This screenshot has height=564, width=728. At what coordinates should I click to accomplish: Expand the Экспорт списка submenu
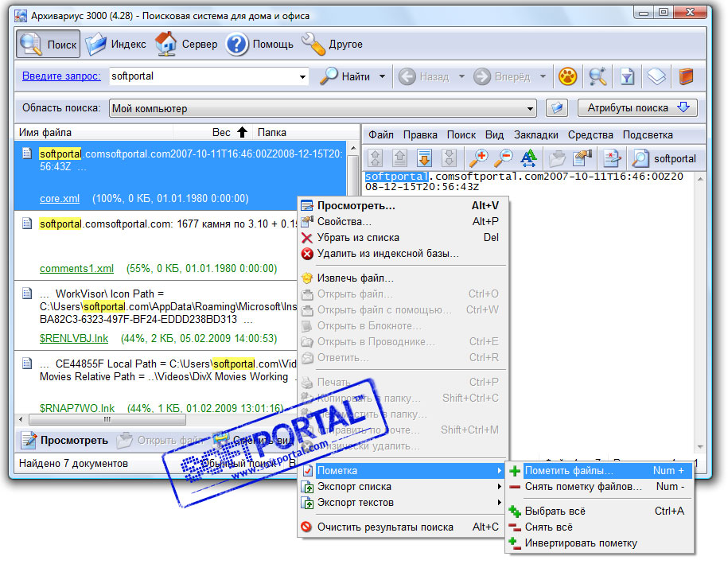coord(403,487)
